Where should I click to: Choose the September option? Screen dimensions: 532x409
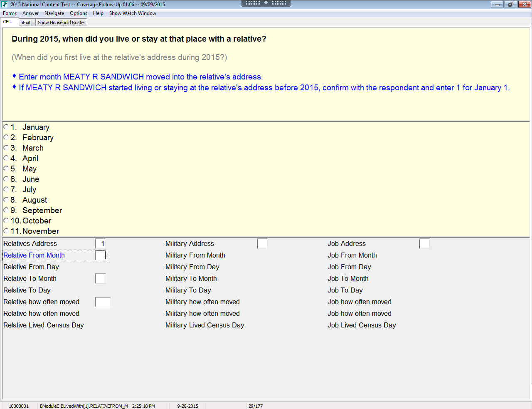coord(6,210)
